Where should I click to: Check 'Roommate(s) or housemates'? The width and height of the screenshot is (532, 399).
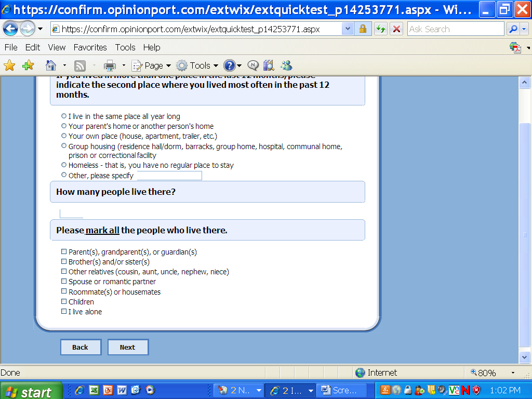64,291
